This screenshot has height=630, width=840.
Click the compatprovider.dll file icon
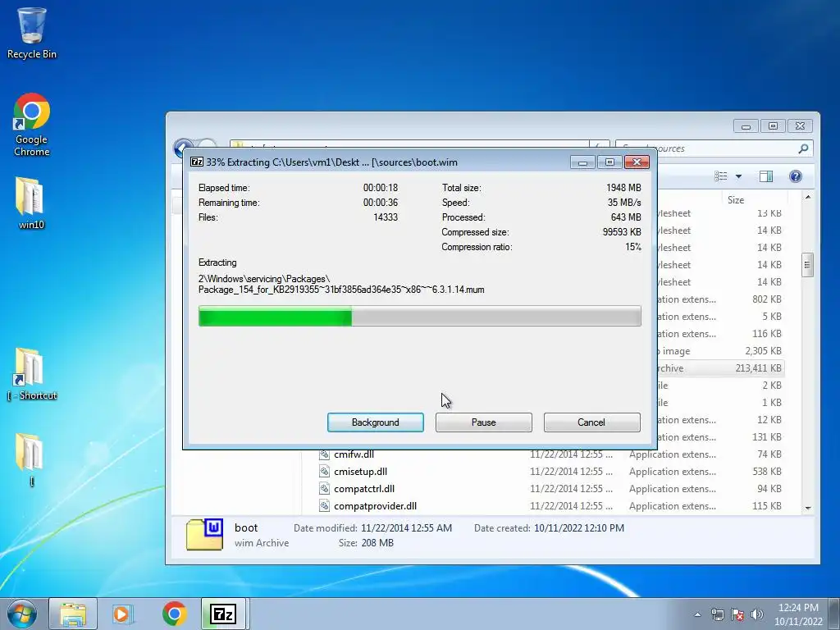324,505
